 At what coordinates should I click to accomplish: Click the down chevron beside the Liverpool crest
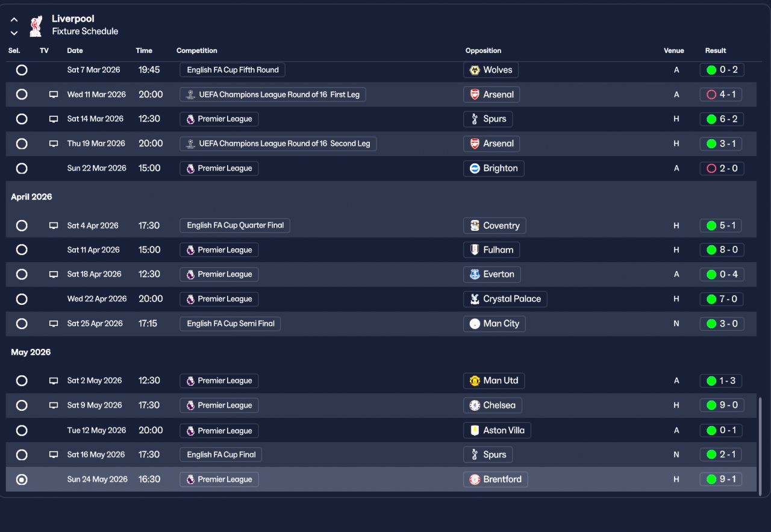click(x=14, y=33)
